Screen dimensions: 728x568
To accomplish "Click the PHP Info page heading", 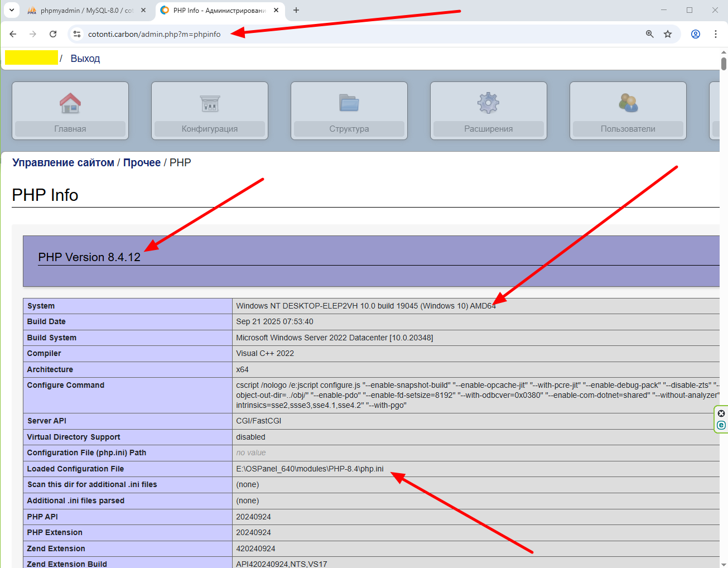I will pyautogui.click(x=45, y=195).
